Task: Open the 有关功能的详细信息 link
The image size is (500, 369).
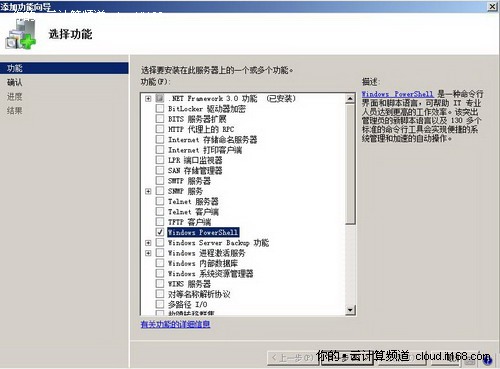Action: click(175, 324)
